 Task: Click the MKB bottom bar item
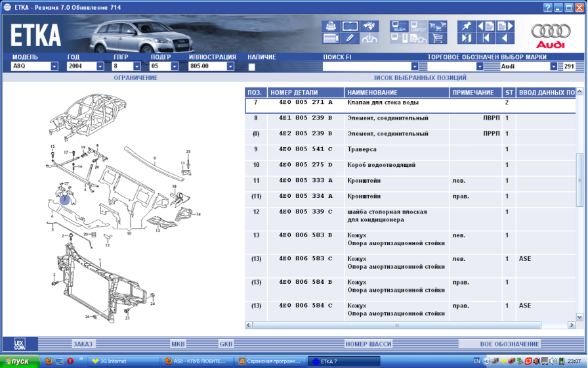pyautogui.click(x=178, y=344)
